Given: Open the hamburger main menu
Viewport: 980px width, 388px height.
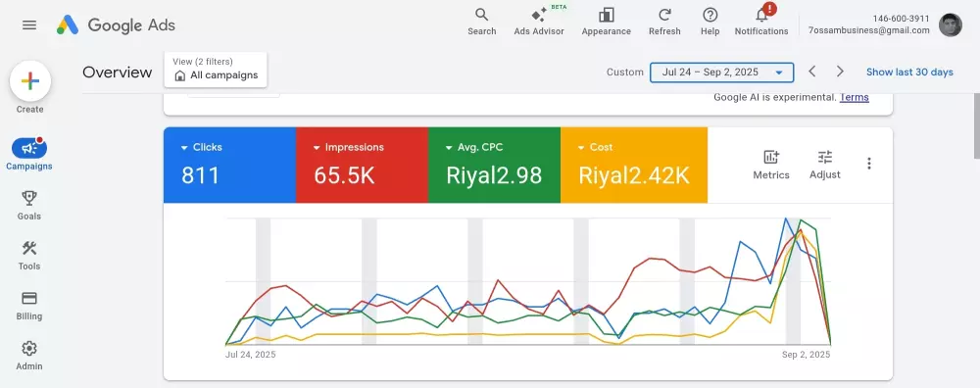Looking at the screenshot, I should click(x=29, y=25).
